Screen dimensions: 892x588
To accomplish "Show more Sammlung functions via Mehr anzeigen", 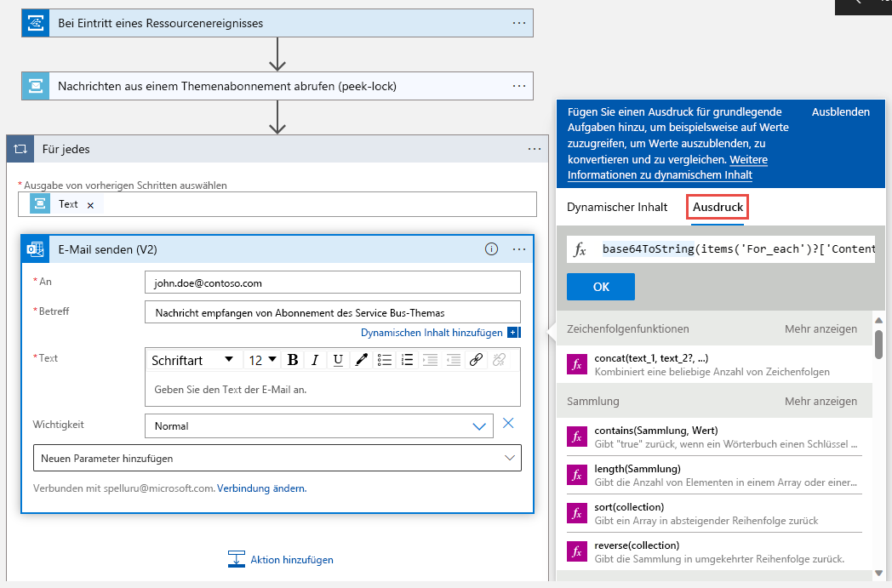I will (821, 401).
